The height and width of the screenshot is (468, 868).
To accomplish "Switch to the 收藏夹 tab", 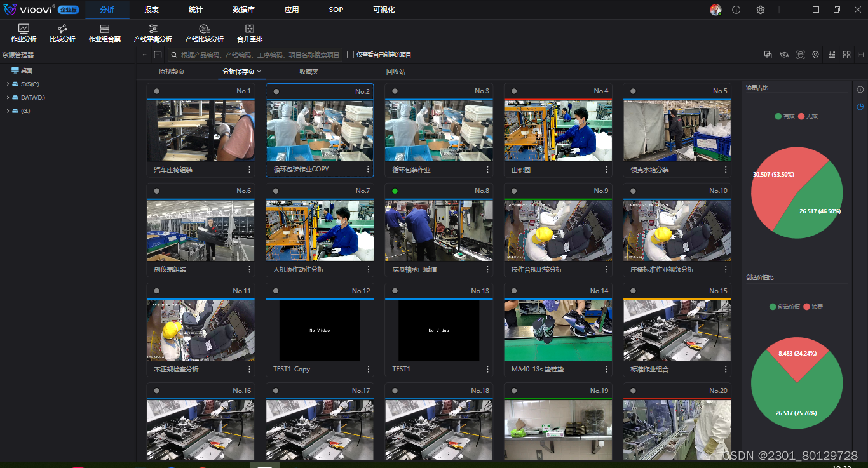I will tap(309, 72).
